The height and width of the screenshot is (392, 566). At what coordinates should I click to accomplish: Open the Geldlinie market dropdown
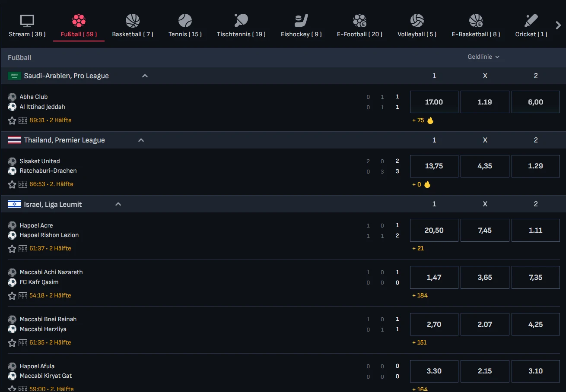pyautogui.click(x=483, y=57)
